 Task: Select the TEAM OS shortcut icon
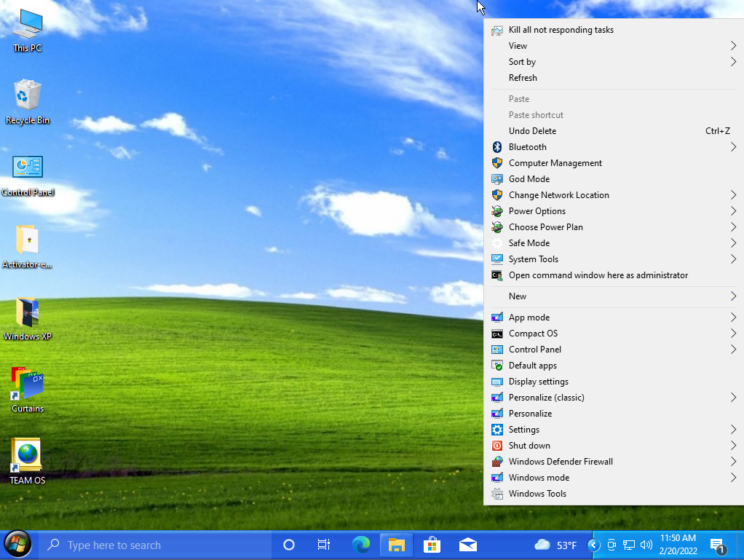point(28,461)
